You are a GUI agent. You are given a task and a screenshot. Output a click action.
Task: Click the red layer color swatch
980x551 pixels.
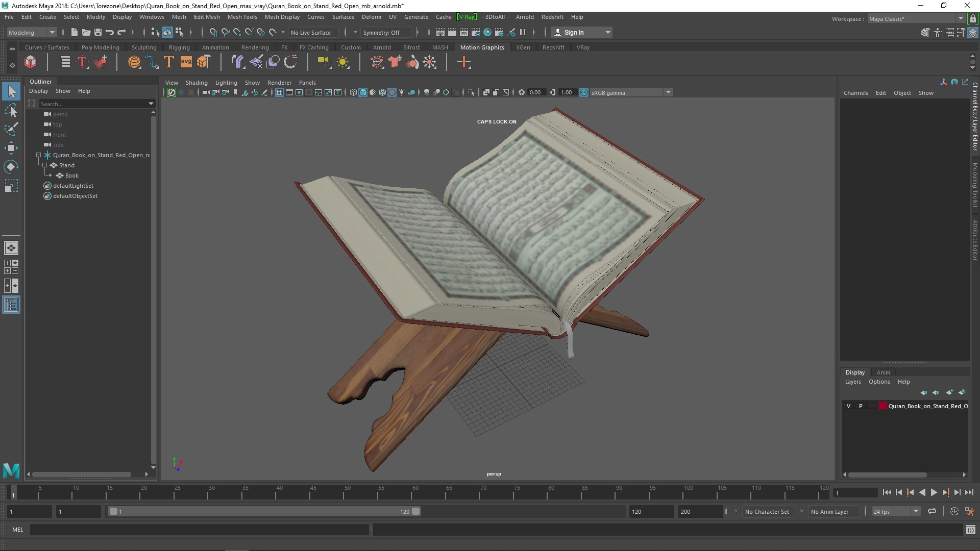pos(883,406)
